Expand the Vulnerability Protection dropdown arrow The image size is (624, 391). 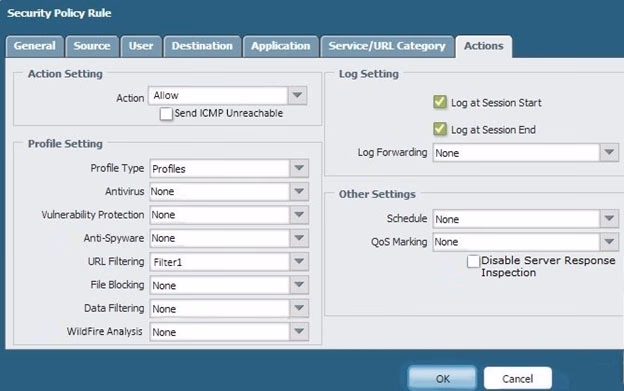pos(299,215)
